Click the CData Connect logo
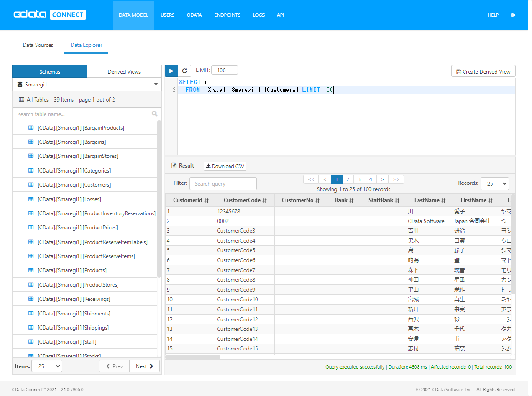 50,15
